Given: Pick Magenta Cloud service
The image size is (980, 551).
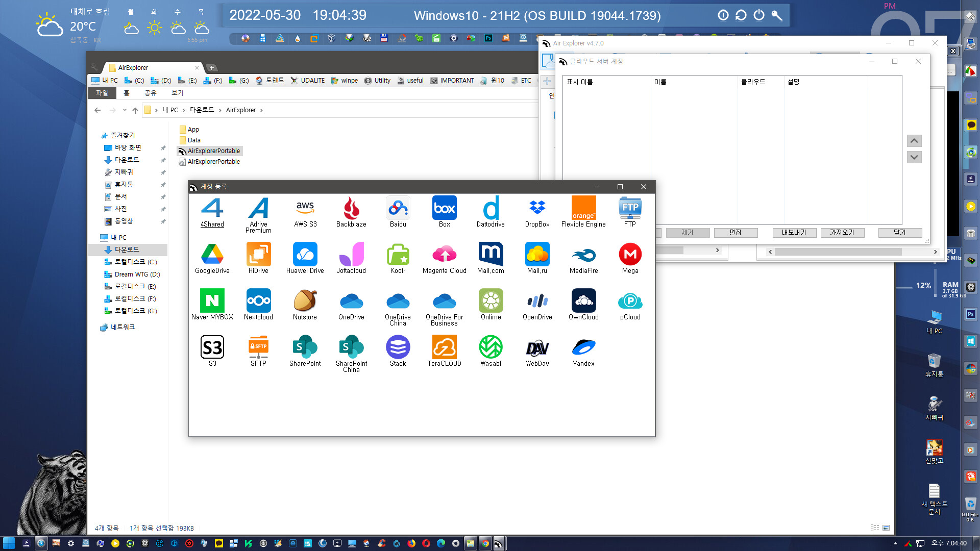Looking at the screenshot, I should [445, 258].
